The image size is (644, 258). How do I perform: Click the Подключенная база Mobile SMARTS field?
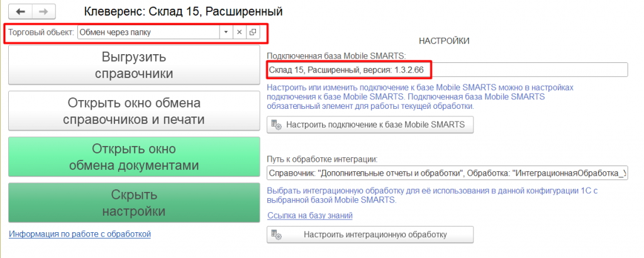click(447, 70)
